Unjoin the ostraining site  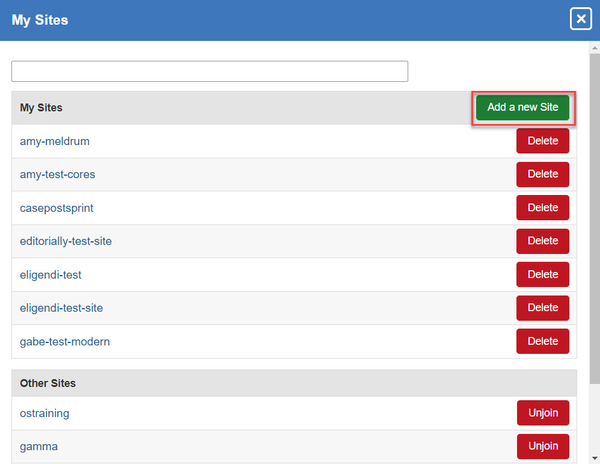(543, 413)
